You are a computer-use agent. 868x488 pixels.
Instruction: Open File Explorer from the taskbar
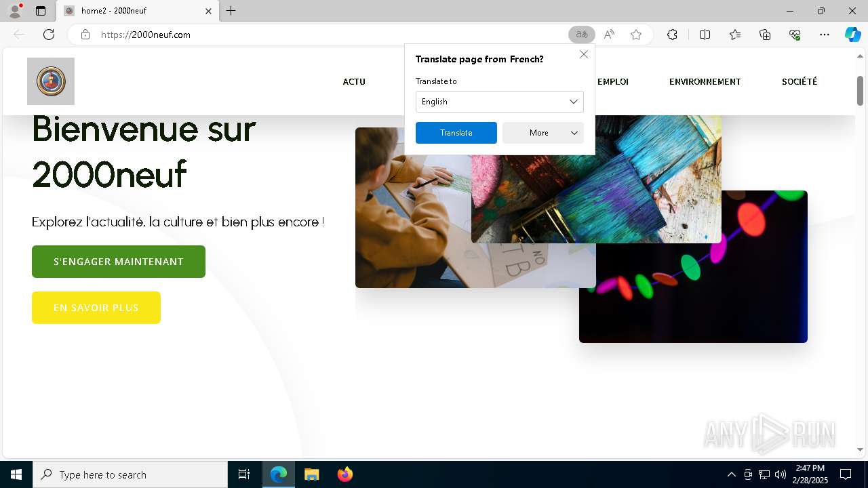tap(311, 474)
